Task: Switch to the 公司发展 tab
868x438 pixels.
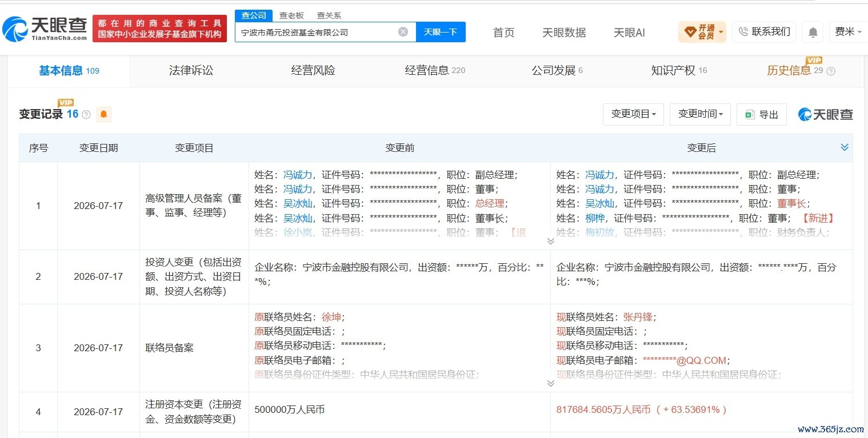Action: point(557,71)
